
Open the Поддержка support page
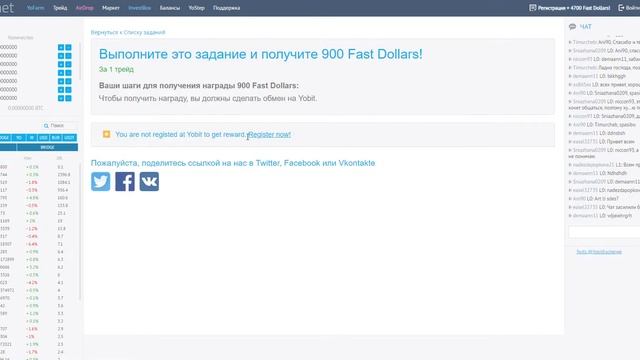[227, 8]
